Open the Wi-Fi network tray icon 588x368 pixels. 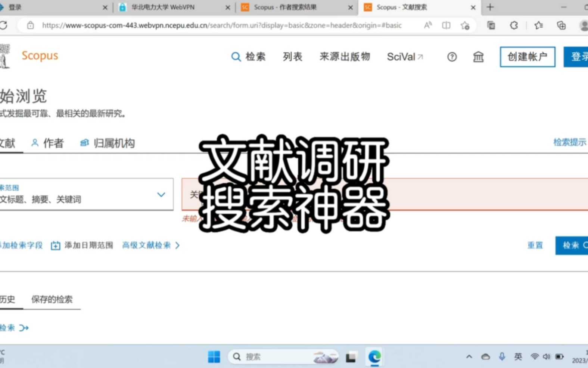pos(535,357)
